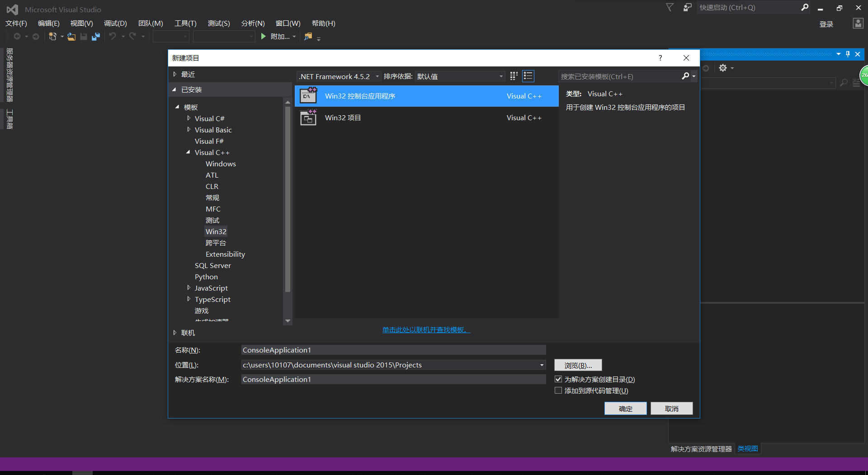868x475 pixels.
Task: Select the MFC tree item
Action: (x=213, y=209)
